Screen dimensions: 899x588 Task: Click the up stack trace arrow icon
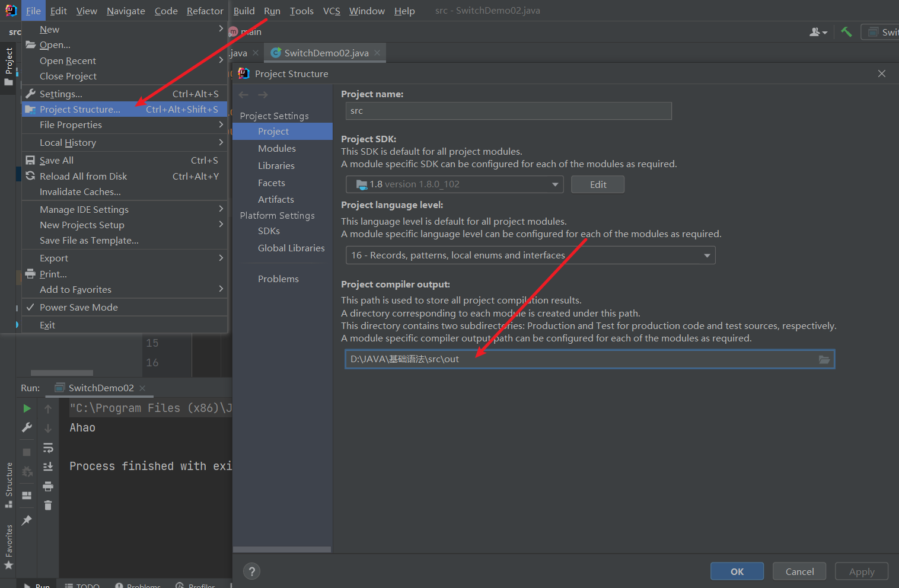pos(48,408)
